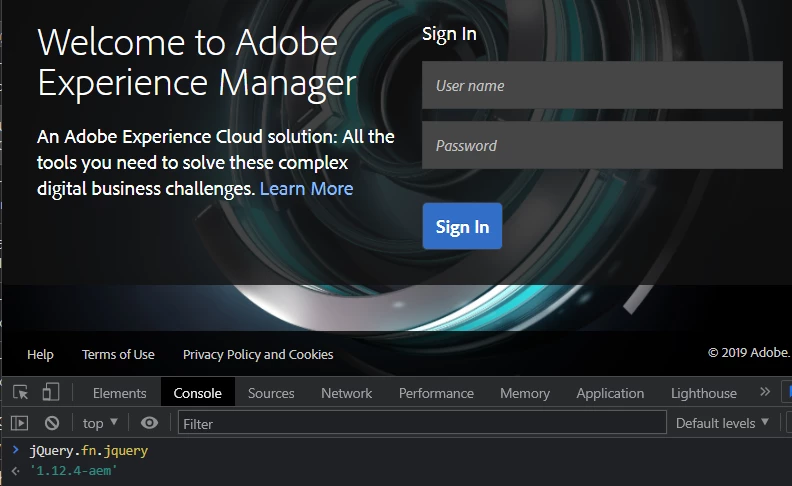This screenshot has height=486, width=792.
Task: Open the Default levels dropdown
Action: click(722, 423)
